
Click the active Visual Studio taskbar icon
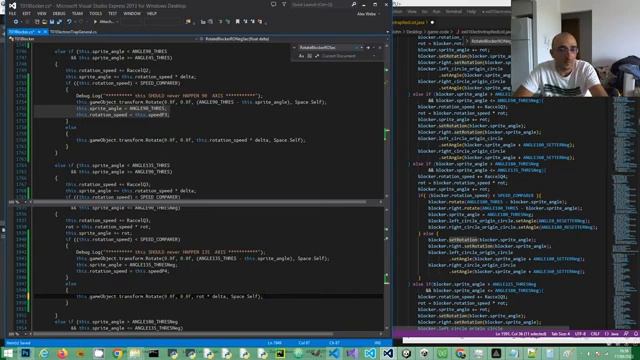tap(388, 353)
